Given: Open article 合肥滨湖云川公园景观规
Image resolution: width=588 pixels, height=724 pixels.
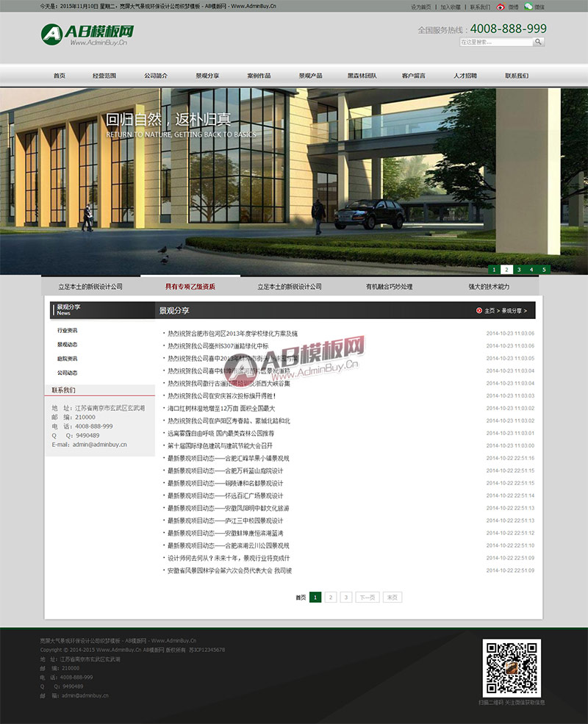Looking at the screenshot, I should 228,545.
